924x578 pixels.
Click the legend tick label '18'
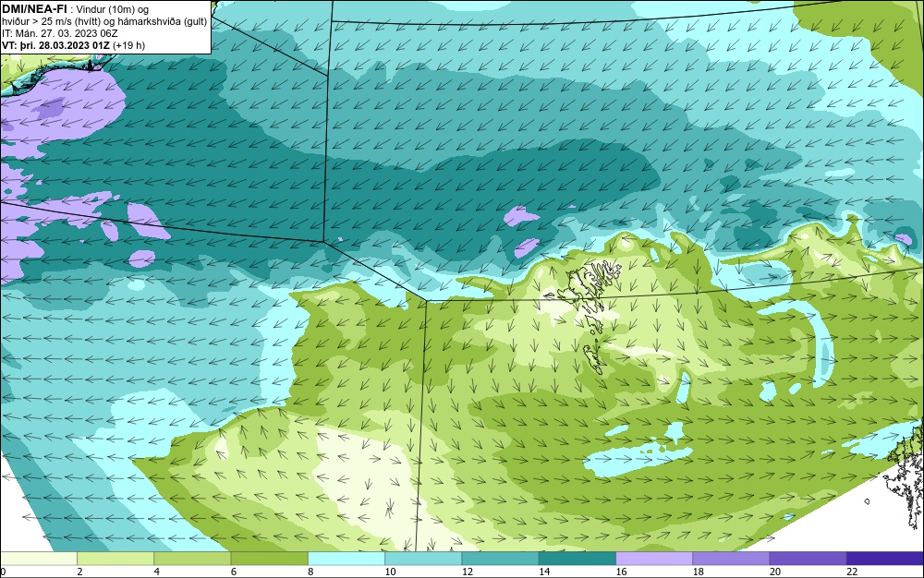(x=699, y=572)
